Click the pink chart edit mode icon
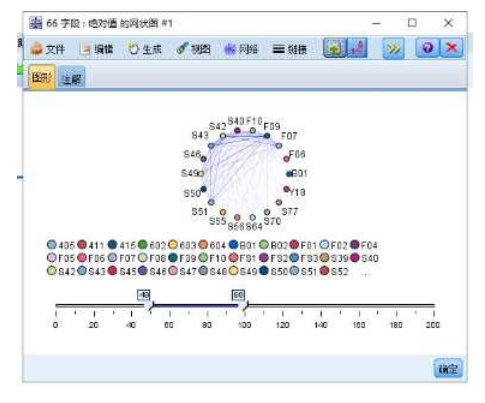485x403 pixels. [357, 48]
